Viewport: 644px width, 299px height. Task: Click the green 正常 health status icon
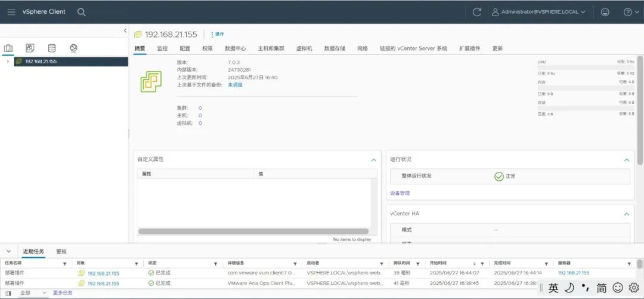pos(499,177)
